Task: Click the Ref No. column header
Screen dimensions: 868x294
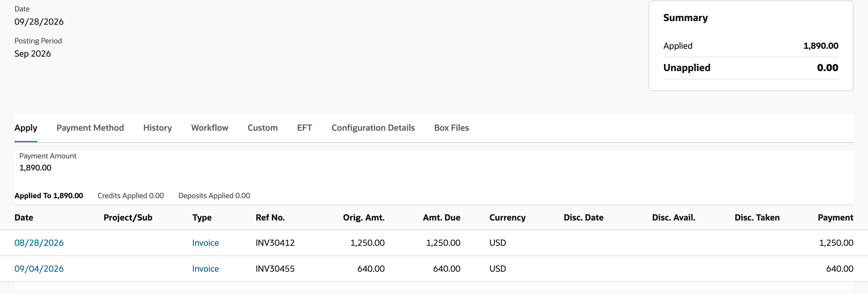Action: (x=270, y=217)
